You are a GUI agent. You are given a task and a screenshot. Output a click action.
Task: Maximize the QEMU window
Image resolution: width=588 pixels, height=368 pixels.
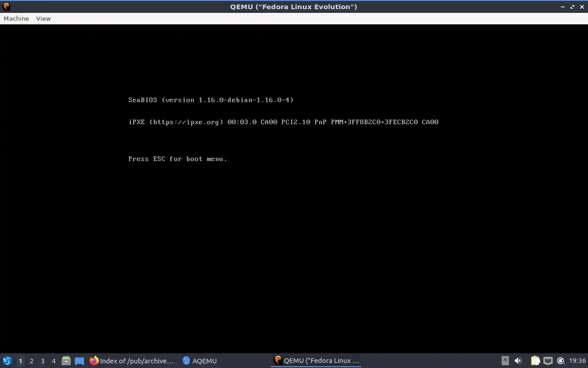[572, 7]
